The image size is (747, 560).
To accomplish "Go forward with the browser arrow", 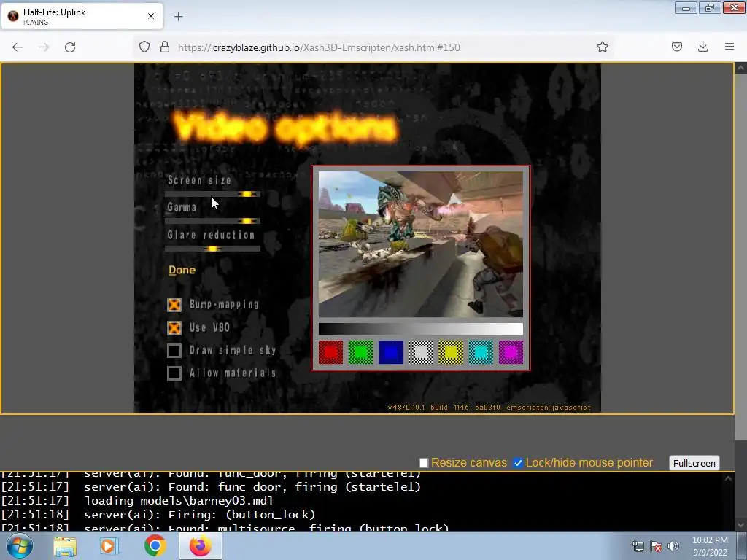I will [x=44, y=47].
